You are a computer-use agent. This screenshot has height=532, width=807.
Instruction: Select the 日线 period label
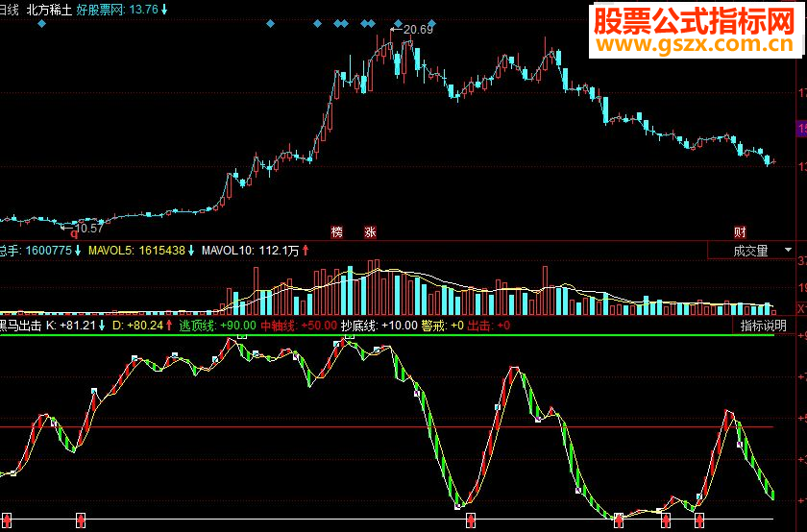(9, 10)
